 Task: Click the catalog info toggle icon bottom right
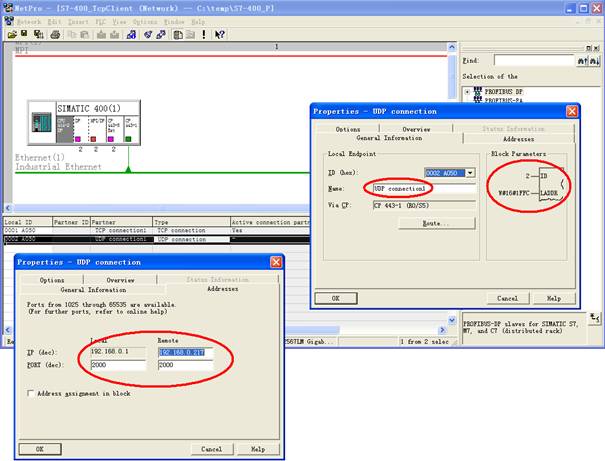pyautogui.click(x=595, y=318)
